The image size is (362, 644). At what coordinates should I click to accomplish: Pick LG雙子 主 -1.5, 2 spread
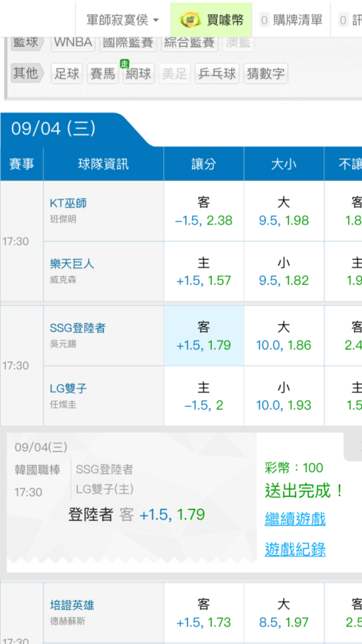click(x=204, y=396)
